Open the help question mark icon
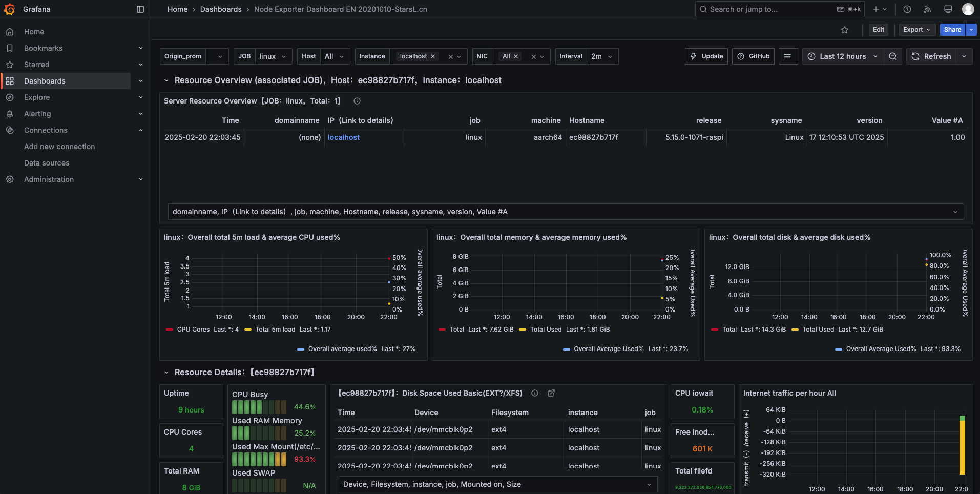980x494 pixels. (907, 9)
